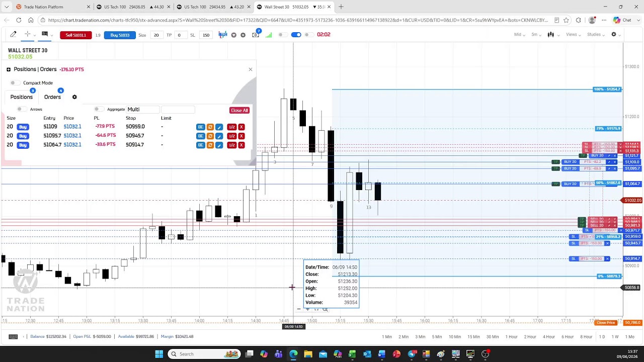Switch to the Orders tab
This screenshot has width=644, height=362.
pos(52,97)
